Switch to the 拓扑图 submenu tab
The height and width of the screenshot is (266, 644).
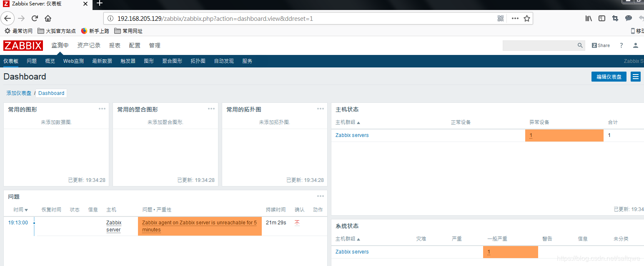[x=198, y=61]
